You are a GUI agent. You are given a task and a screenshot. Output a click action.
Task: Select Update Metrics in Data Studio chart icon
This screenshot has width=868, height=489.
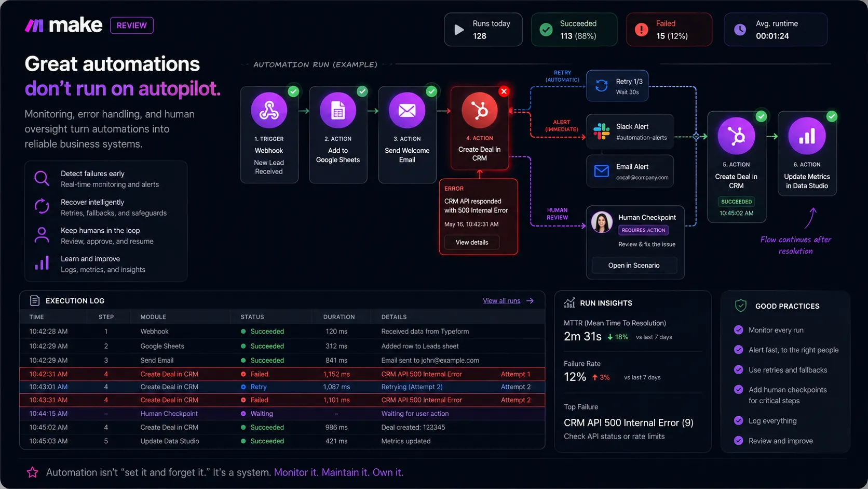pyautogui.click(x=807, y=136)
